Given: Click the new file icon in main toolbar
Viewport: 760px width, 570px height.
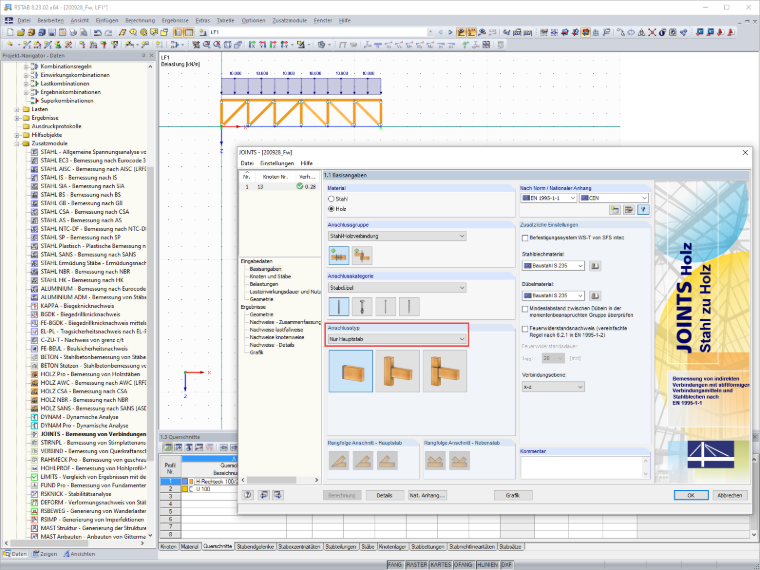Looking at the screenshot, I should point(10,32).
